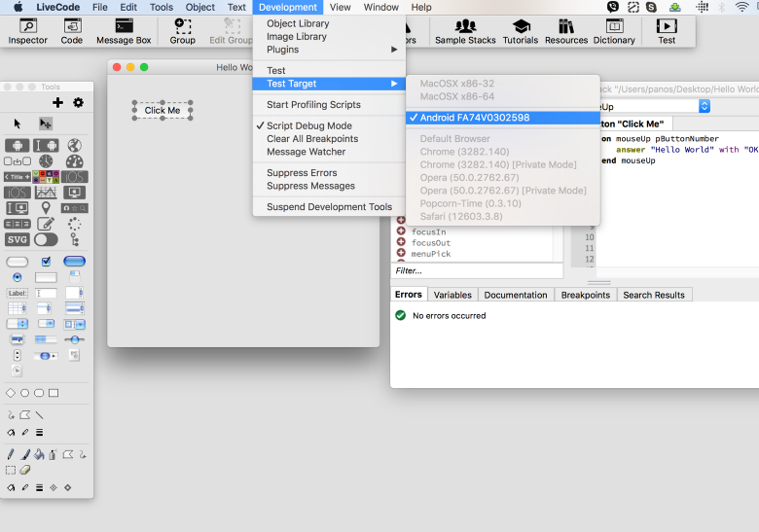759x532 pixels.
Task: Open Sample Stacks from the toolbar
Action: [465, 32]
